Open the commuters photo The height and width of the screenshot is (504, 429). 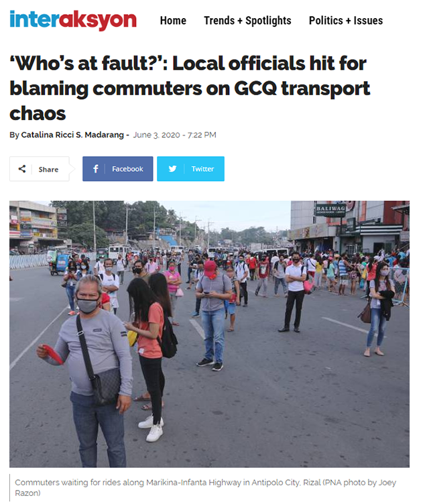pyautogui.click(x=209, y=334)
